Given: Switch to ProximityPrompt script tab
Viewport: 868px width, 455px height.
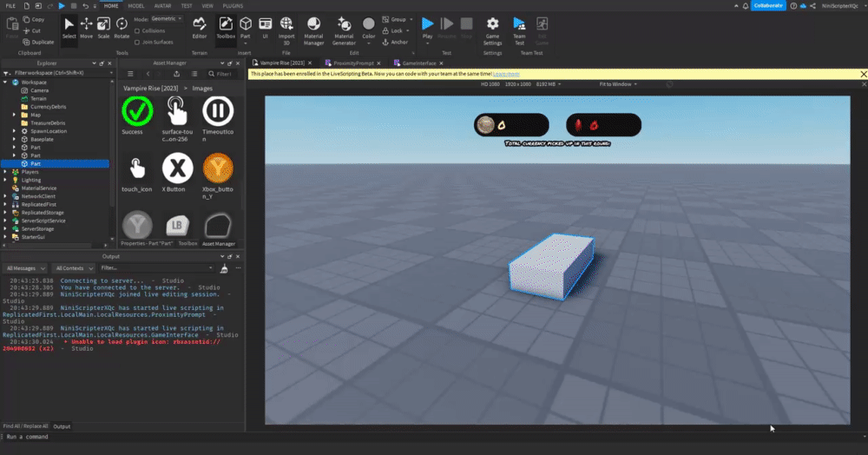Looking at the screenshot, I should [x=352, y=63].
